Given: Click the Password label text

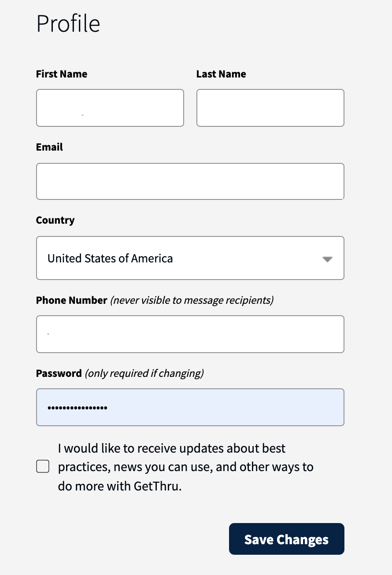Looking at the screenshot, I should point(59,373).
